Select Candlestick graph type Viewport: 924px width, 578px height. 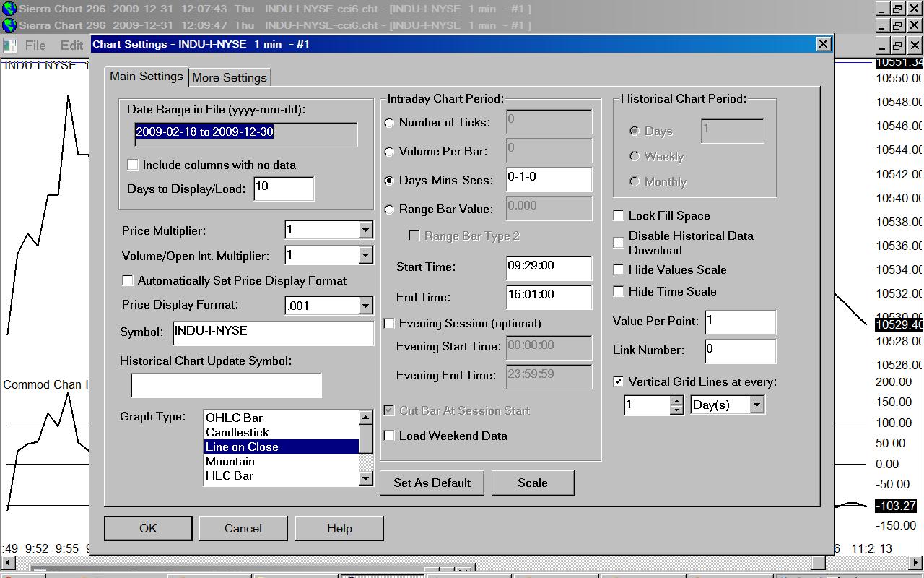(282, 432)
